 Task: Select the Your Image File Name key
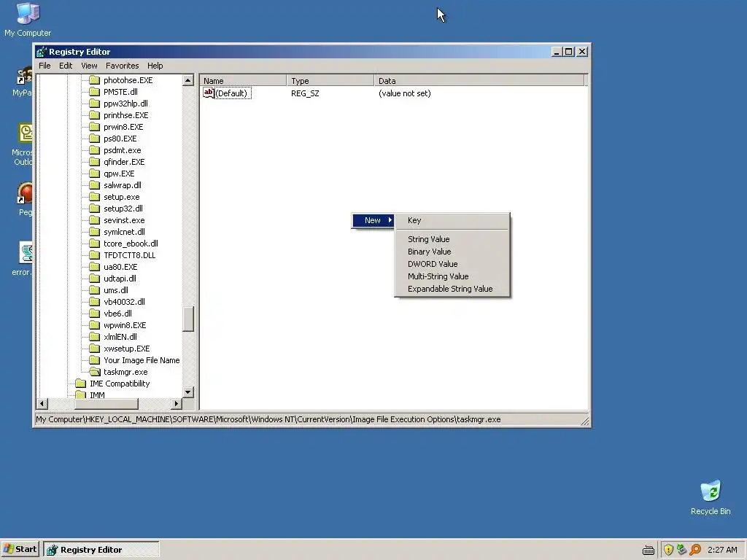pos(142,360)
